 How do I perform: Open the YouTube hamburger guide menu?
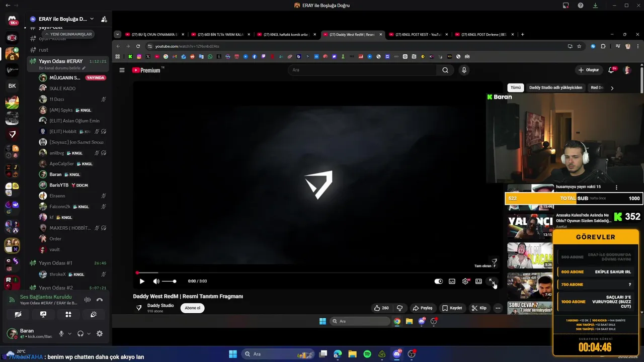click(x=122, y=70)
